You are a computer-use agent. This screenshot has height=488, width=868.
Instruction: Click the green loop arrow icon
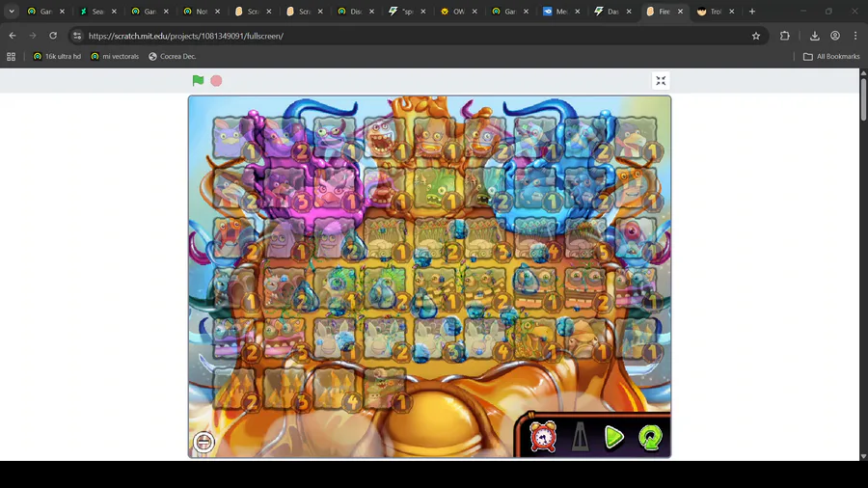tap(650, 438)
